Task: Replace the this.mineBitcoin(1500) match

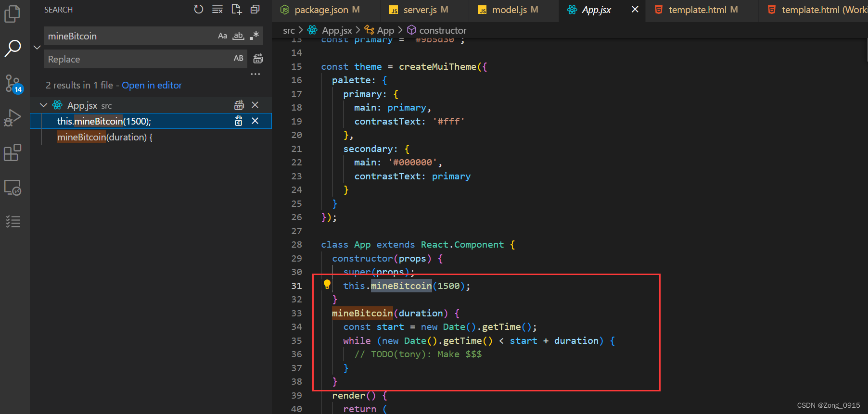Action: pyautogui.click(x=239, y=121)
